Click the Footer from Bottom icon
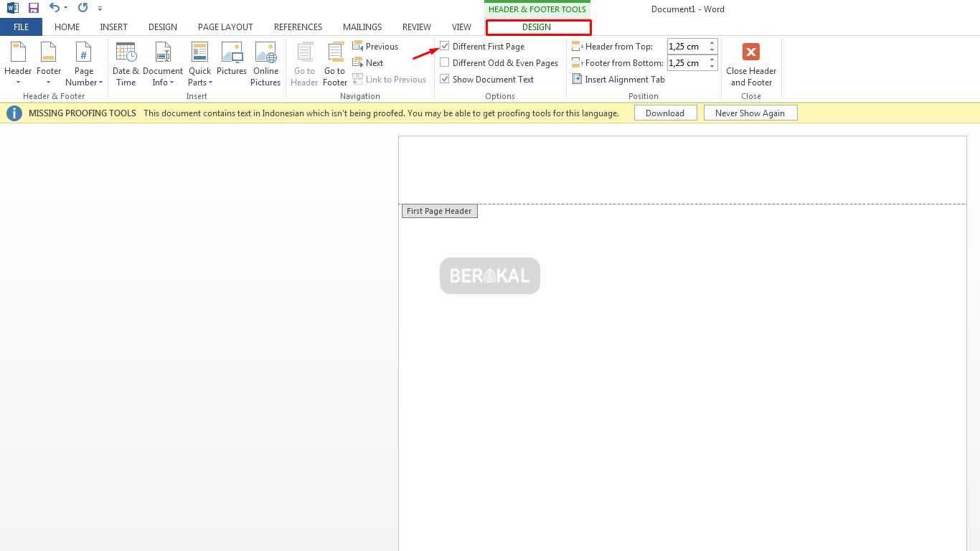The image size is (980, 551). click(577, 62)
